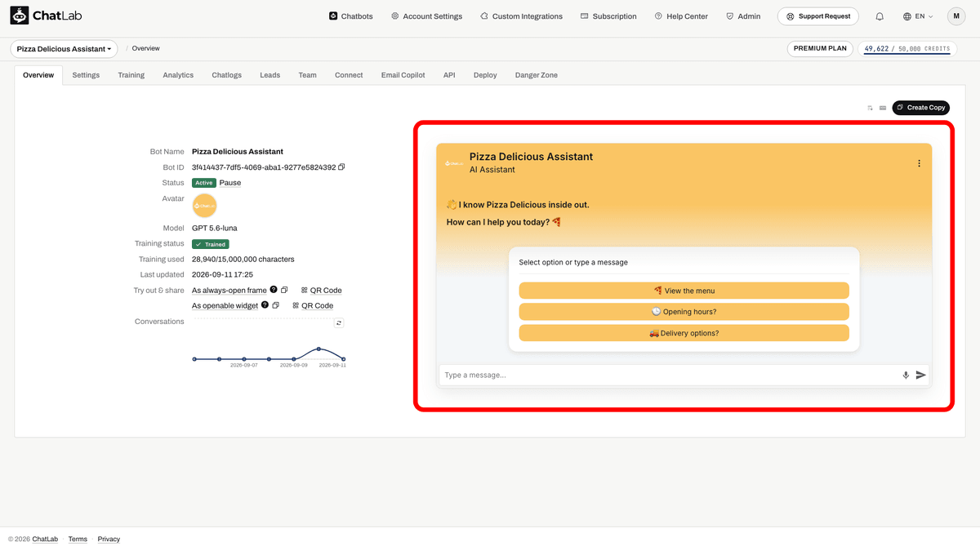Open Custom Integrations page
This screenshot has height=551, width=980.
521,16
